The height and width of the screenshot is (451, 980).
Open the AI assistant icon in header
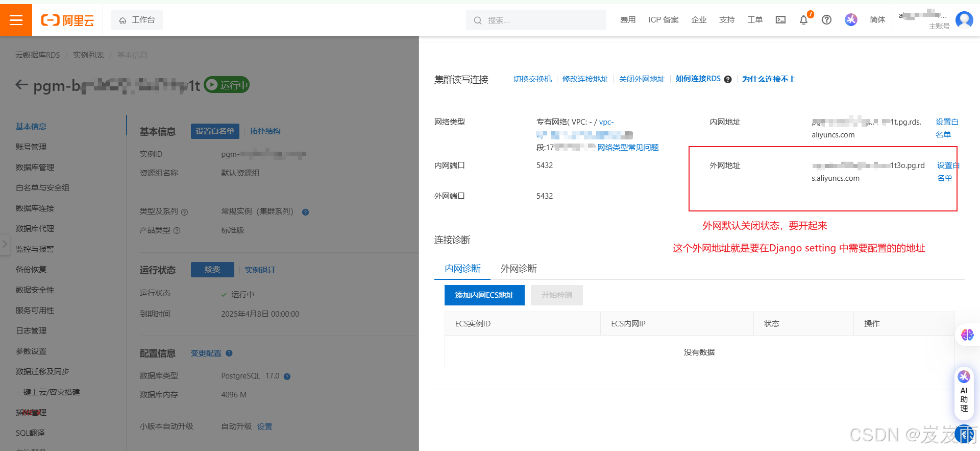(x=851, y=20)
